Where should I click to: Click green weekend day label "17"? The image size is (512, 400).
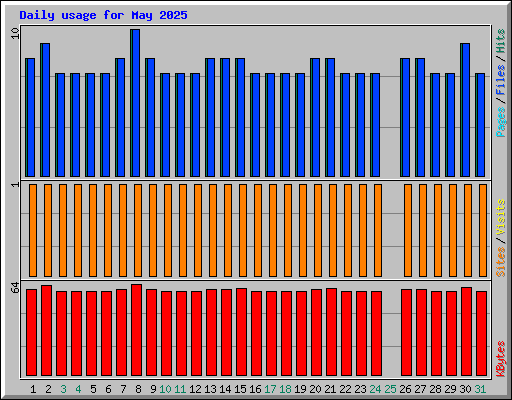(x=270, y=389)
